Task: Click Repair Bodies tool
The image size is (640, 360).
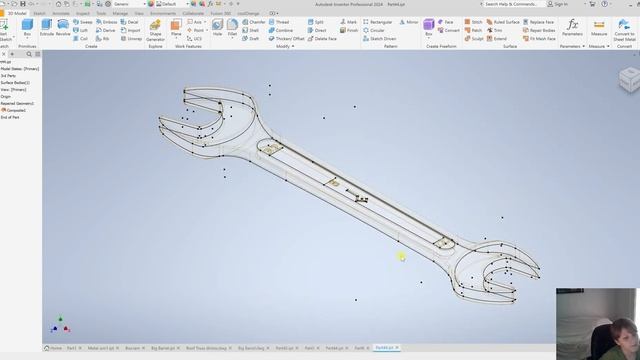Action: (539, 30)
